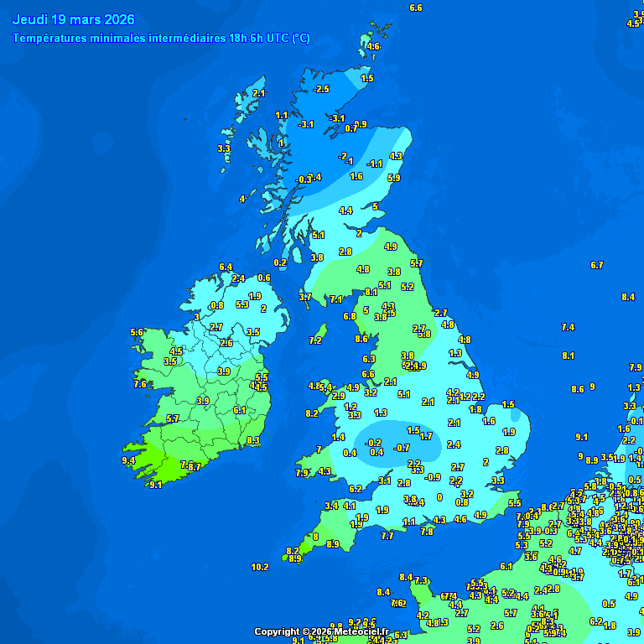Image resolution: width=644 pixels, height=644 pixels.
Task: Click the 6.6 reading north of Shetland
Action: tap(416, 8)
